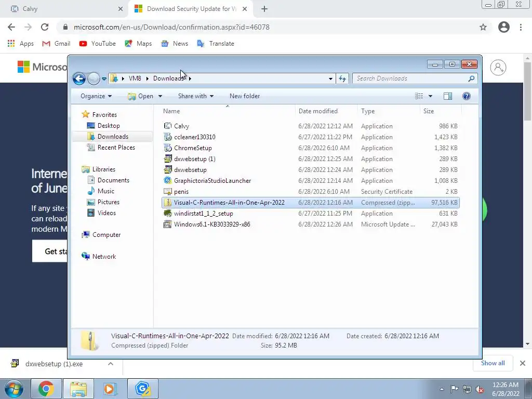Screen dimensions: 532x399
Task: Open the Maps bookmark
Action: click(138, 44)
